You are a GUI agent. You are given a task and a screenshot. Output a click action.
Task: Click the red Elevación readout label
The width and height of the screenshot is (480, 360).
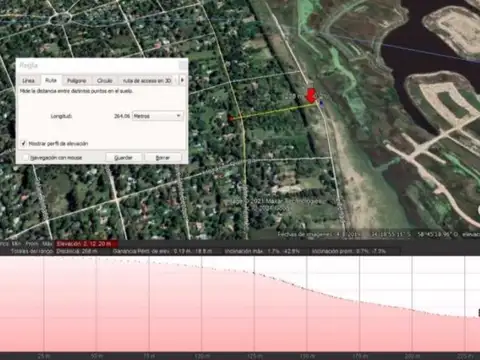pos(86,244)
